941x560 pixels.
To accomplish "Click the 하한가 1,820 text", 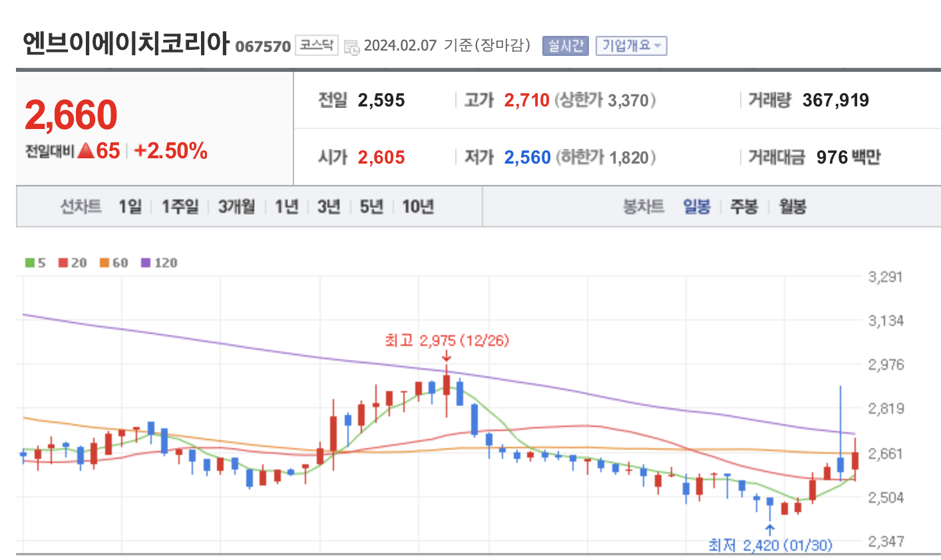I will 606,158.
